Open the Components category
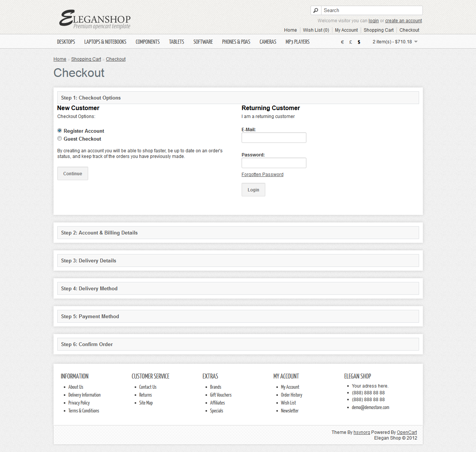The width and height of the screenshot is (476, 452). (x=148, y=42)
